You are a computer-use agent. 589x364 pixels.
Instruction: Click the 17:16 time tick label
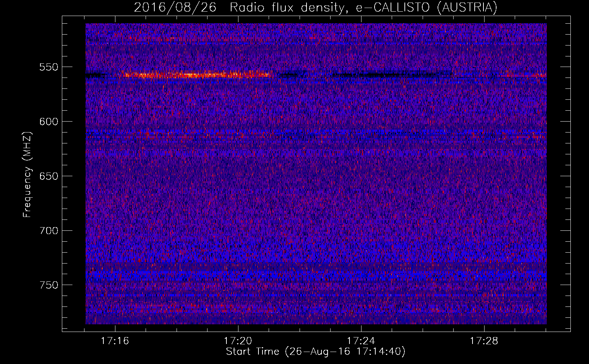click(115, 341)
